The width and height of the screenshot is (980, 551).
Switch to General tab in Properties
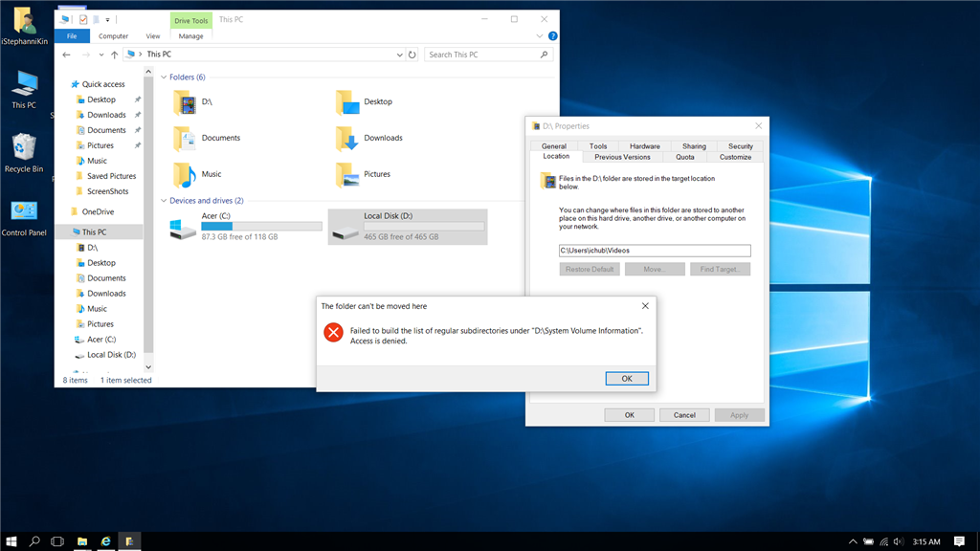point(554,146)
